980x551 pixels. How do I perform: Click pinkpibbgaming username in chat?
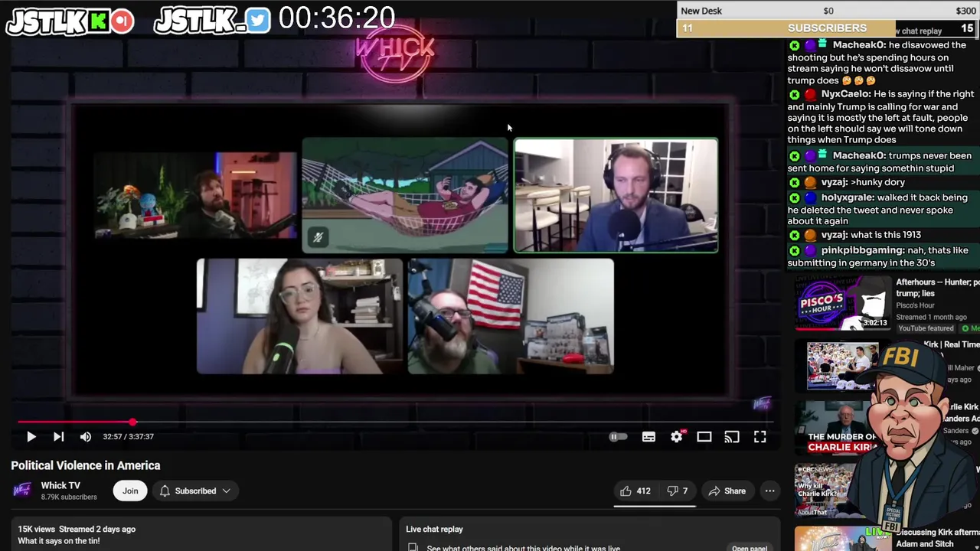coord(863,250)
